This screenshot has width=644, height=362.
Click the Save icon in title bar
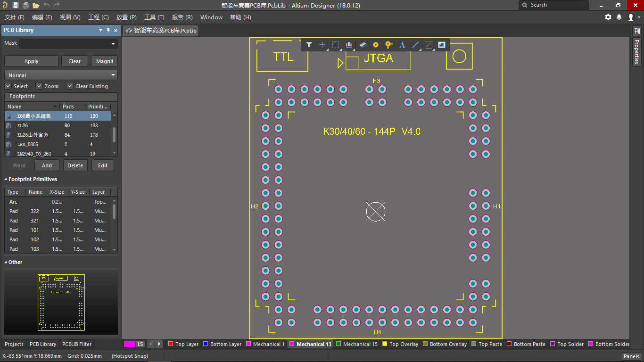click(16, 5)
